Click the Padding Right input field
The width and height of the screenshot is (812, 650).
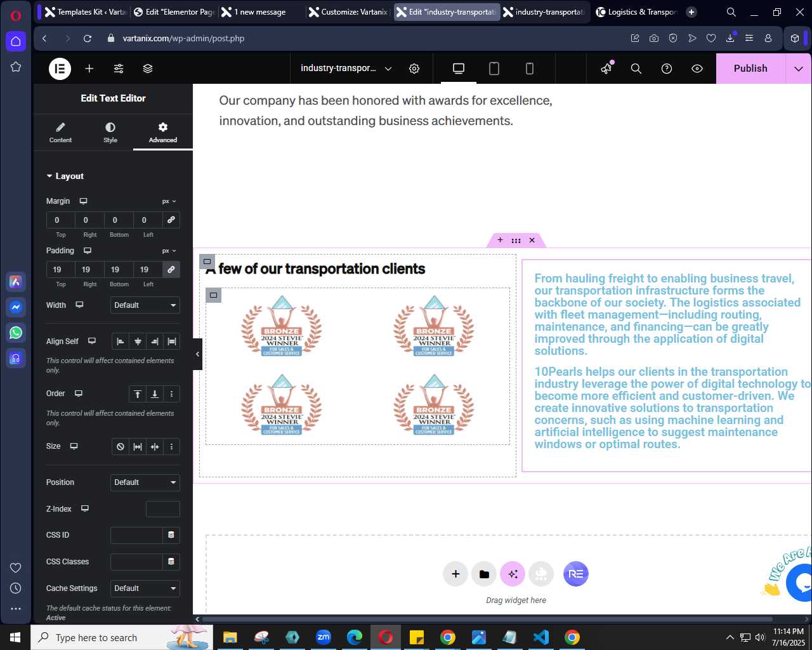tap(90, 269)
